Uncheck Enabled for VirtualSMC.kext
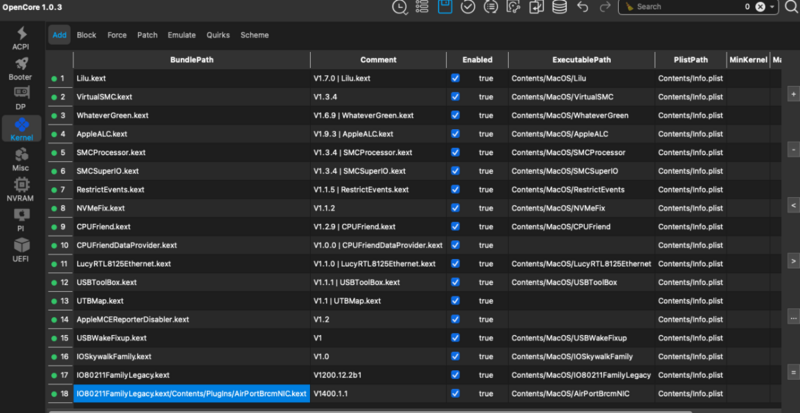The height and width of the screenshot is (413, 800). (455, 96)
